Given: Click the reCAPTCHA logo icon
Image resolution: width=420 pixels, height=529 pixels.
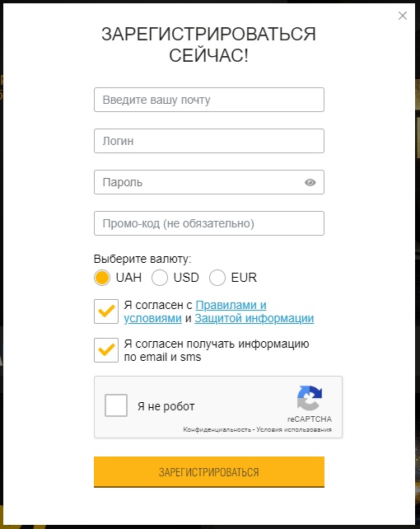Looking at the screenshot, I should pyautogui.click(x=310, y=398).
